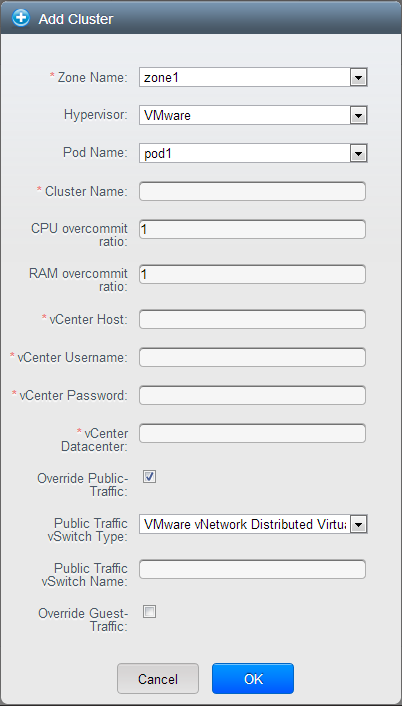Click the Override Guest-Traffic label
The image size is (402, 706).
coord(83,620)
